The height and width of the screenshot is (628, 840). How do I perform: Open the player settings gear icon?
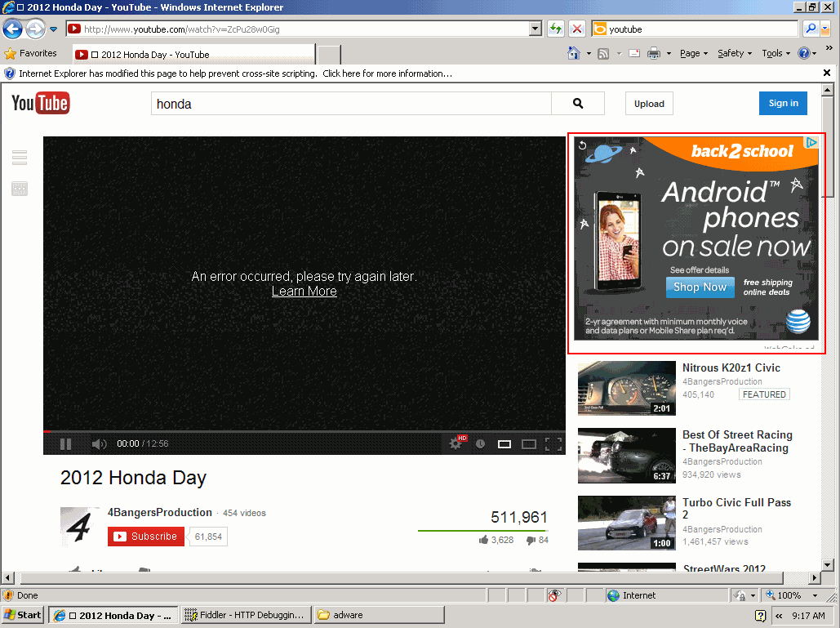(x=456, y=443)
